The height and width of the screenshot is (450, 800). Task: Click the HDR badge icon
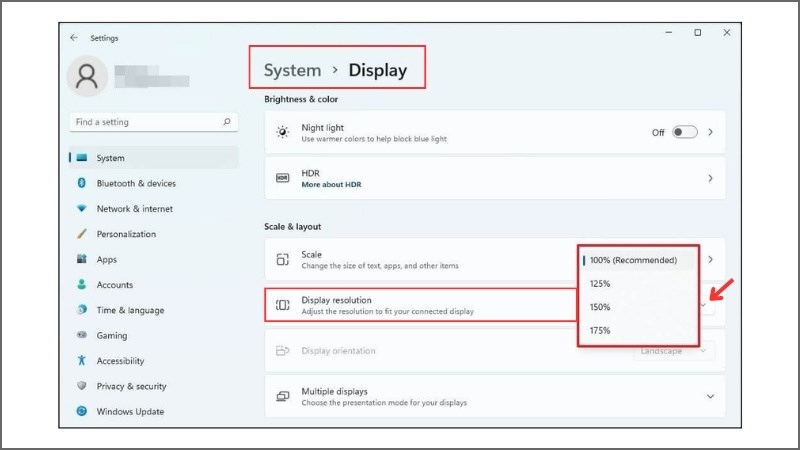(x=282, y=178)
